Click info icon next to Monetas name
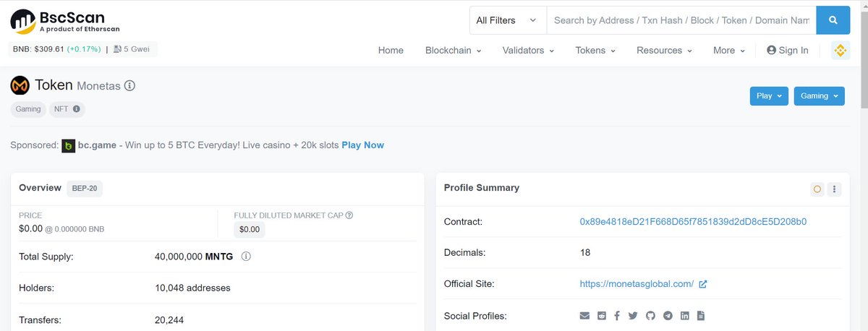This screenshot has height=331, width=868. point(130,85)
